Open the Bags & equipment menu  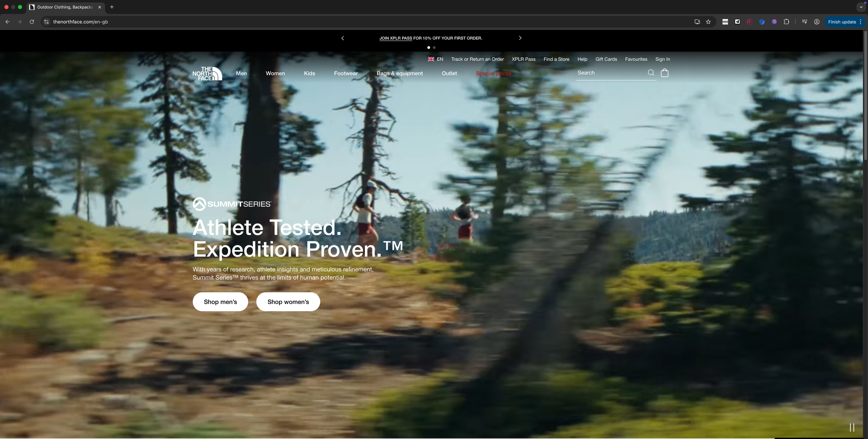point(400,73)
